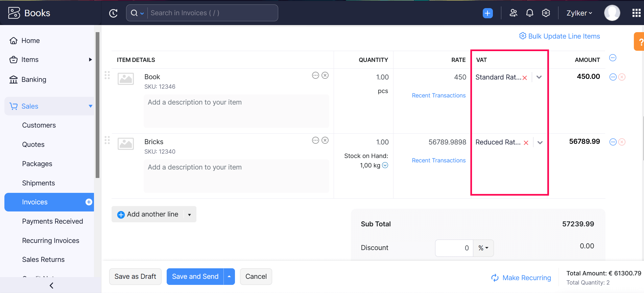
Task: Open Customers in the Sales menu
Action: click(x=39, y=125)
